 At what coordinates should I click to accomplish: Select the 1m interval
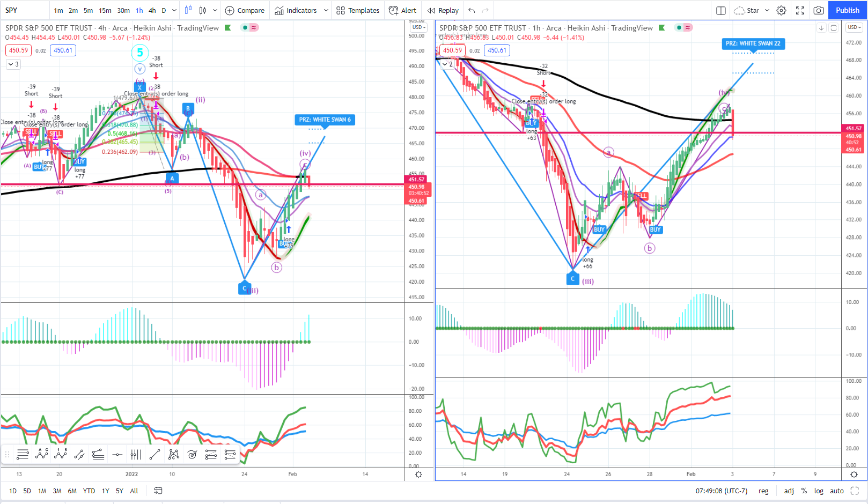tap(58, 10)
